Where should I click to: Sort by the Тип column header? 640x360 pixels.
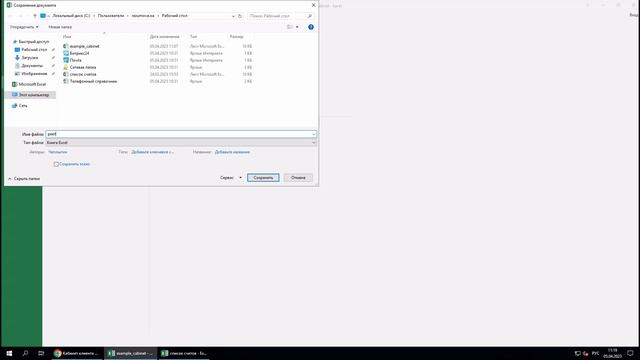(x=193, y=37)
